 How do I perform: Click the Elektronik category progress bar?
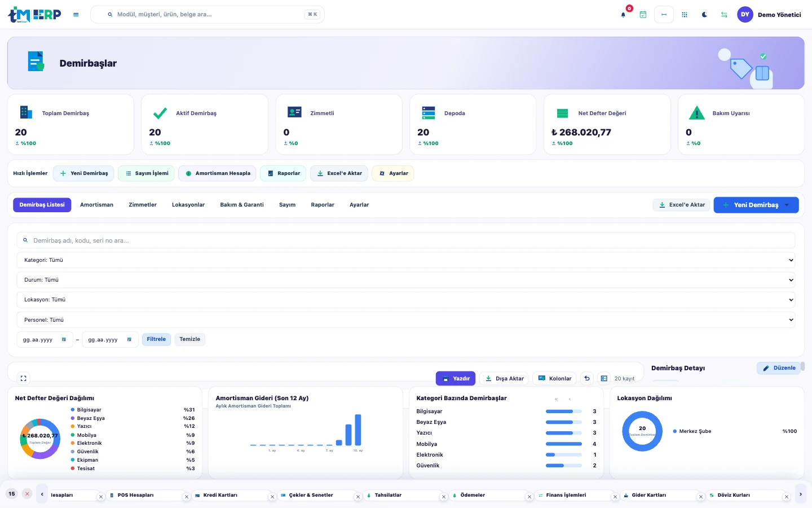click(564, 455)
